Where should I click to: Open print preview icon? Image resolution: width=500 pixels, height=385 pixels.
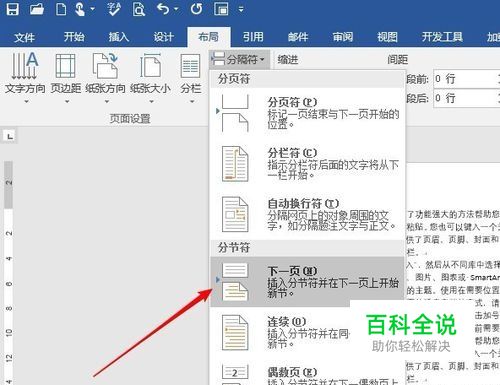tap(139, 9)
